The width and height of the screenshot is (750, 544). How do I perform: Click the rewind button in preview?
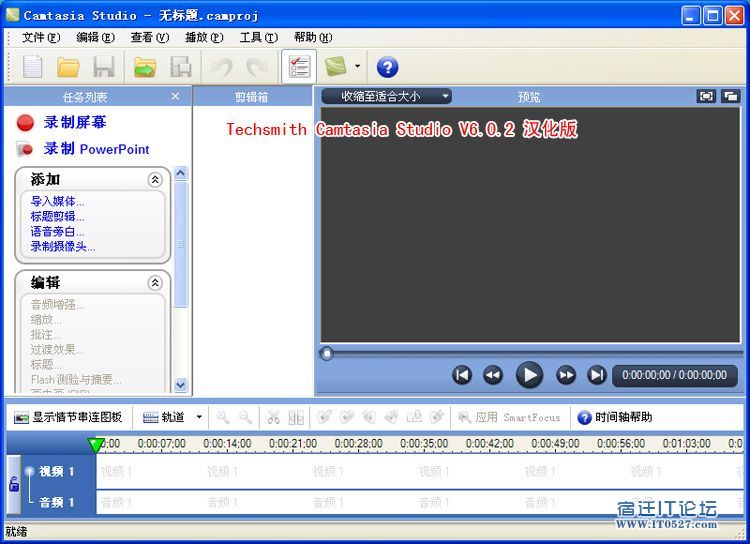[x=493, y=375]
